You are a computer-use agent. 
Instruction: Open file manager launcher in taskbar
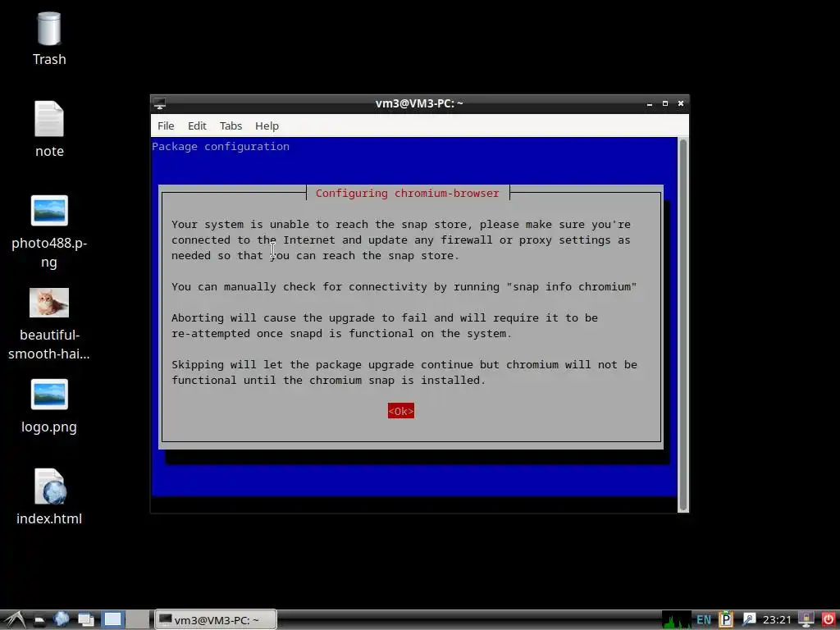coord(39,620)
